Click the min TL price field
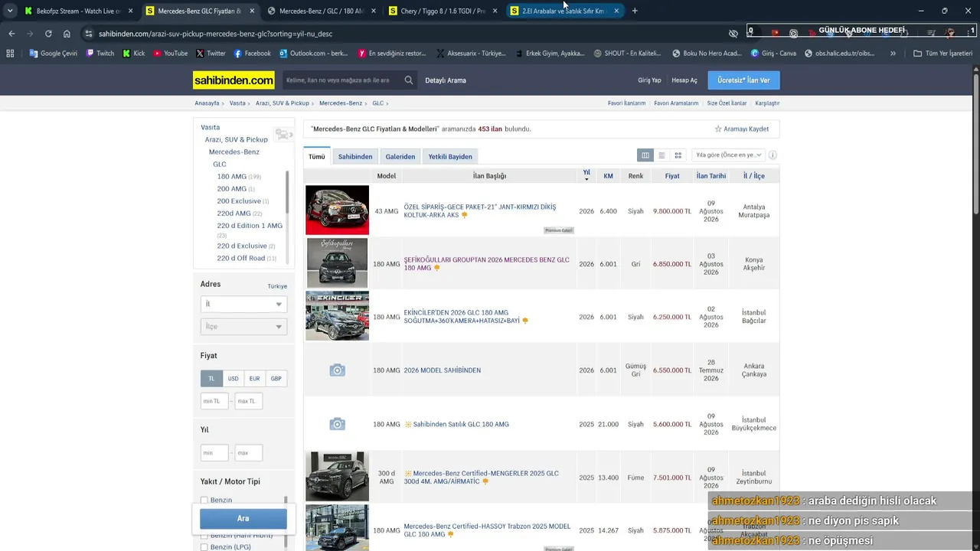This screenshot has width=980, height=551. [214, 401]
